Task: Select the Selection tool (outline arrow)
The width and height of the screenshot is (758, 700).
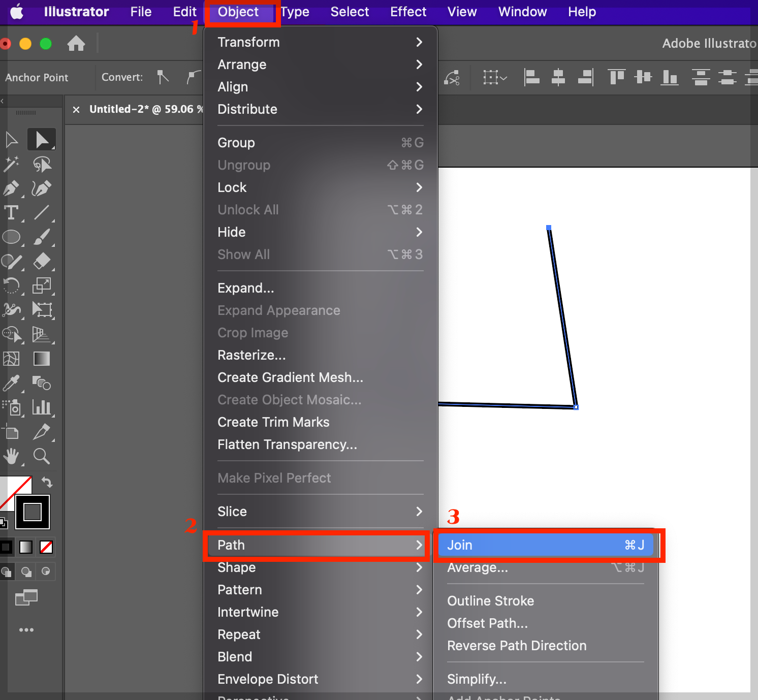Action: [11, 139]
